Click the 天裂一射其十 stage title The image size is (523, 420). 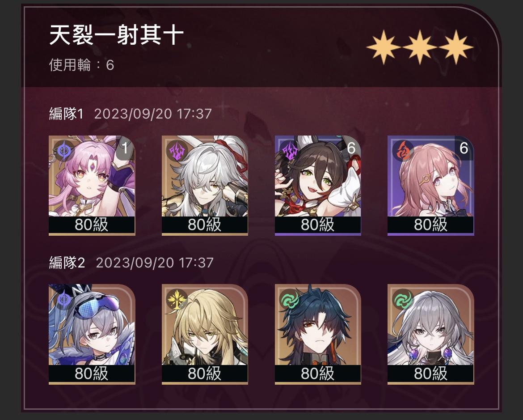(116, 35)
